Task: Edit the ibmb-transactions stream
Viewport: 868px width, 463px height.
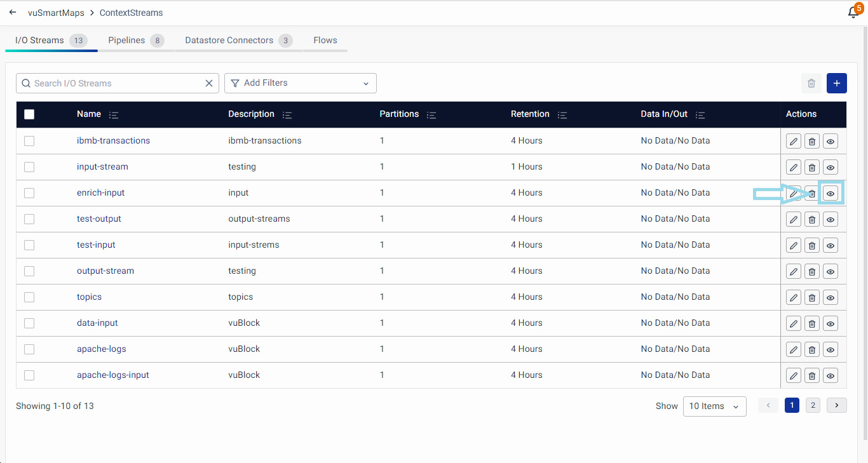Action: [793, 141]
